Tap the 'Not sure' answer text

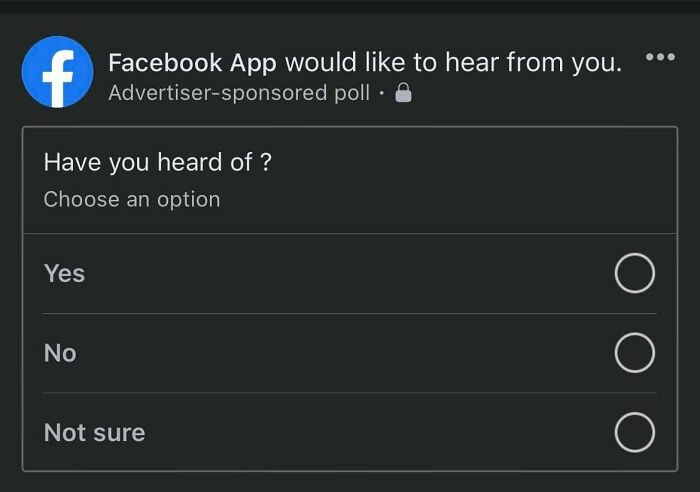click(x=94, y=433)
